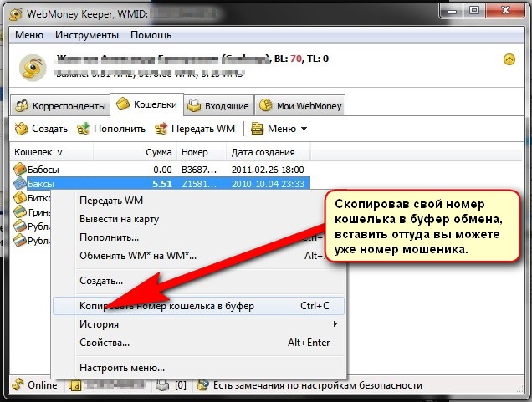Switch to the Корреспонденты tab
This screenshot has height=402, width=532.
tap(60, 106)
